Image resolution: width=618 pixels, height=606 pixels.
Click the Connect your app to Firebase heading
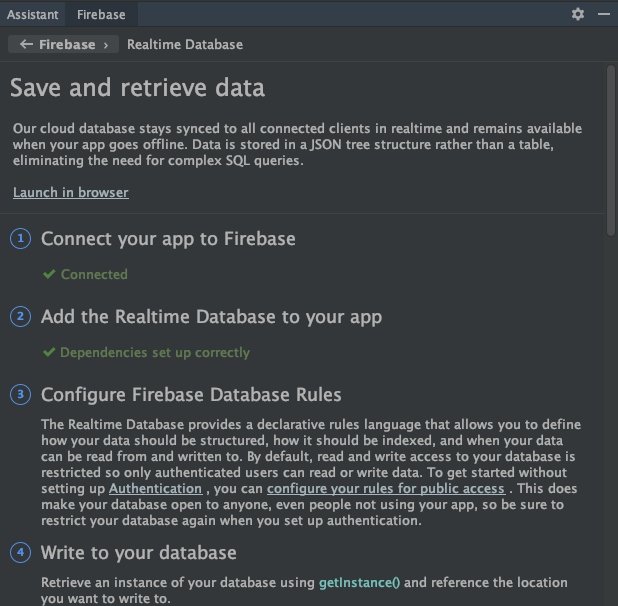pyautogui.click(x=168, y=239)
